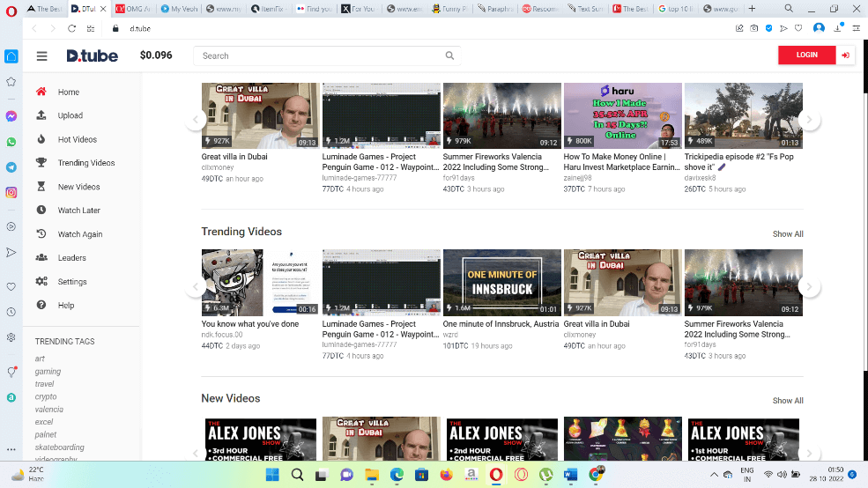868x488 pixels.
Task: Click Show All for Trending Videos
Action: click(x=788, y=234)
